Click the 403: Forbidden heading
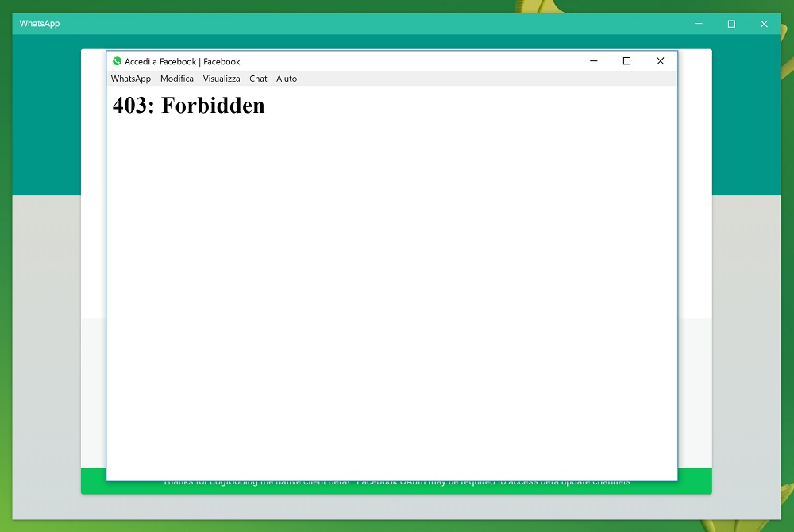The height and width of the screenshot is (532, 794). tap(188, 106)
